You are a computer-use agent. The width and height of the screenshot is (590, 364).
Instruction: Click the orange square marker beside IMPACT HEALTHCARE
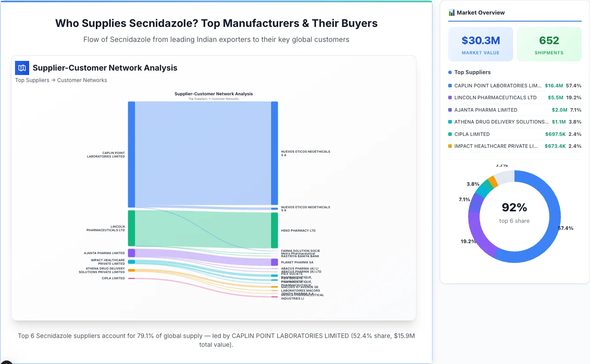pyautogui.click(x=450, y=146)
